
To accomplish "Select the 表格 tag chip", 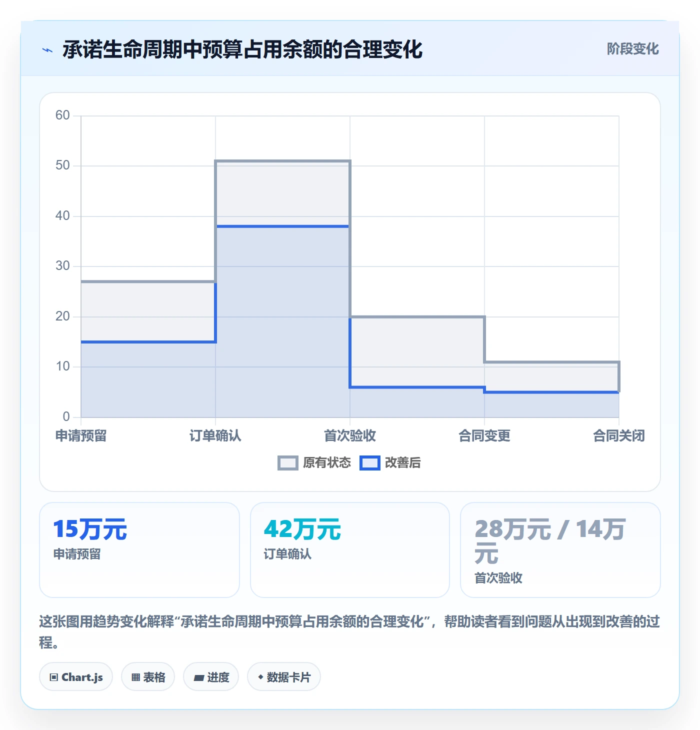I will click(148, 677).
